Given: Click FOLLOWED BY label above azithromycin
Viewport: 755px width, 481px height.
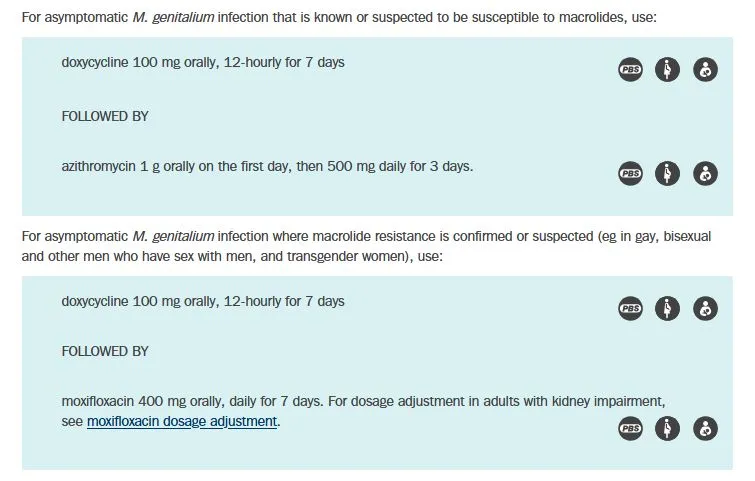Looking at the screenshot, I should tap(105, 116).
